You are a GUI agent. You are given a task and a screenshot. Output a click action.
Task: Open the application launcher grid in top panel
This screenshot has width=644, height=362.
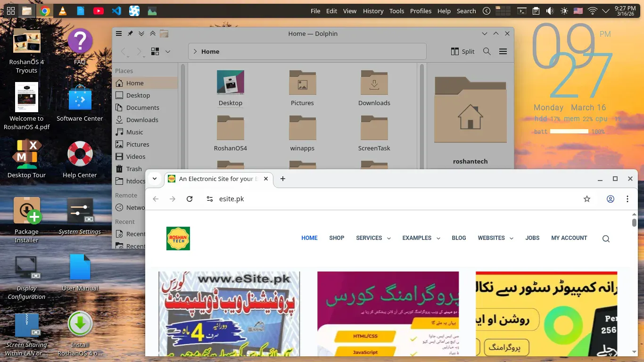coord(10,10)
